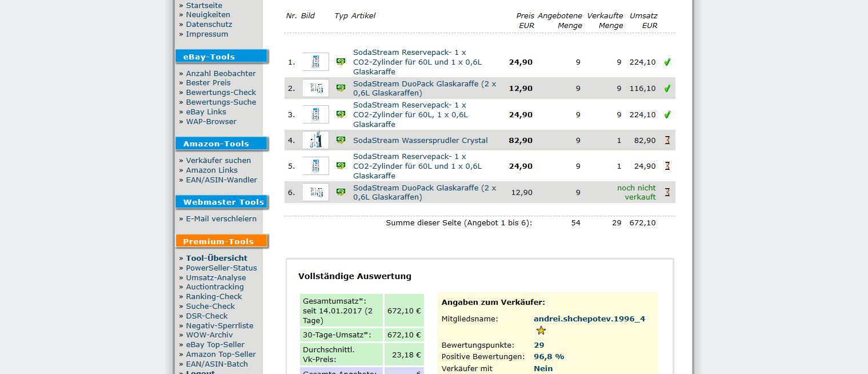
Task: Click the type icon in row 5
Action: click(341, 166)
